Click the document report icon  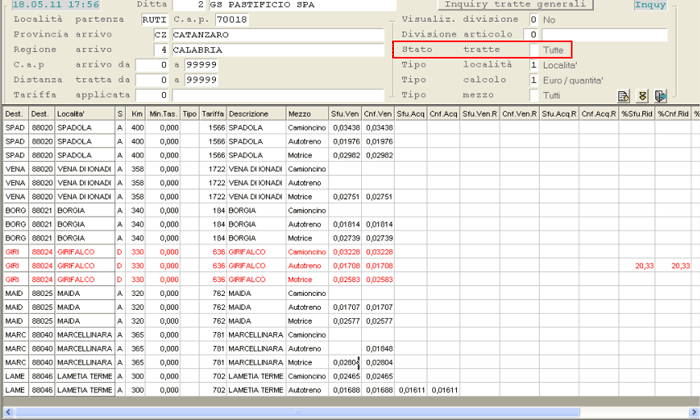624,96
